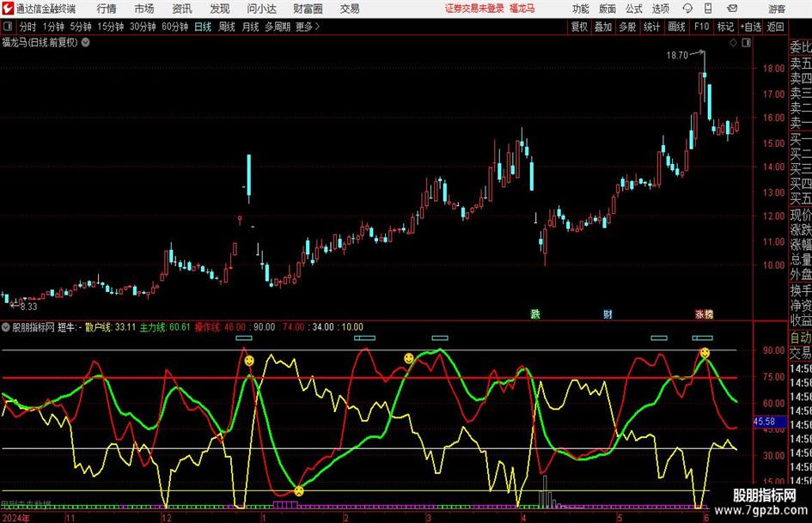Viewport: 812px width, 523px height.
Task: Click the mobile phone icon in top bar
Action: coord(708,9)
